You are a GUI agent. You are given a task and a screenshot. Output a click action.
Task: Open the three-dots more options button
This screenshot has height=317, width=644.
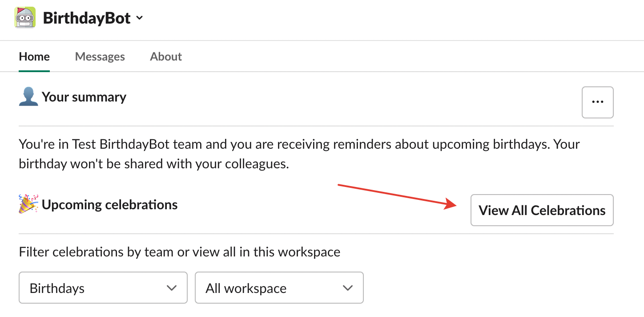pyautogui.click(x=597, y=102)
